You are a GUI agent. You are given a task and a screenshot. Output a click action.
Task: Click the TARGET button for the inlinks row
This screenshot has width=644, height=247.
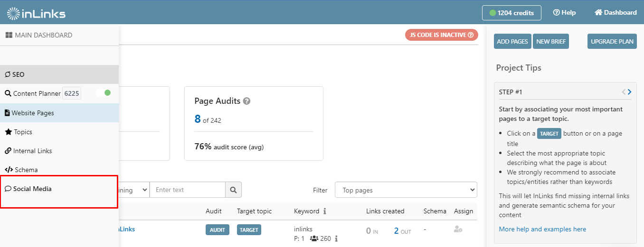249,229
